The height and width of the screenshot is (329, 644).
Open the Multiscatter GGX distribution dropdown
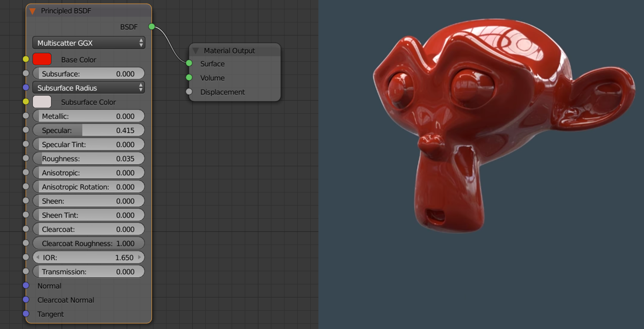point(89,43)
